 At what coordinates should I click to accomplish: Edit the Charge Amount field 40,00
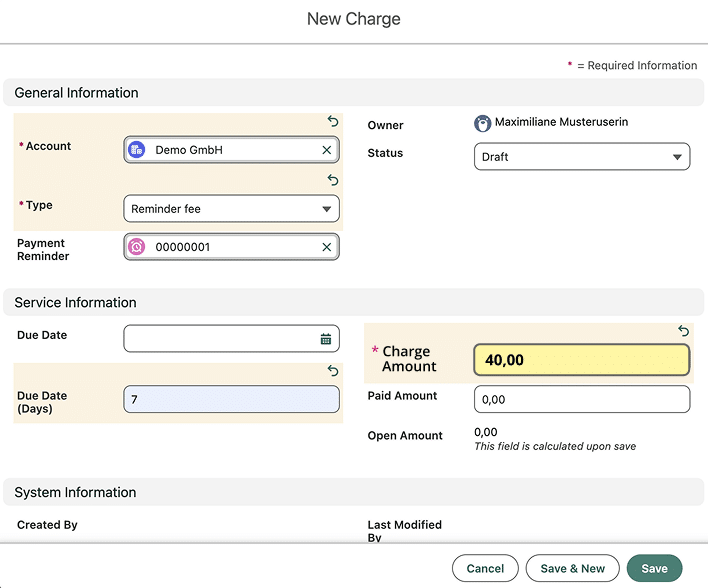click(581, 360)
